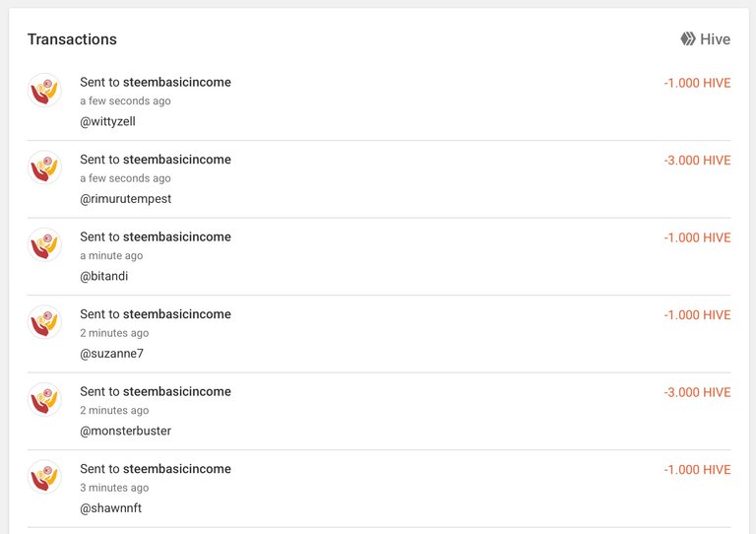
Task: Select the -1.000 HIVE amount for @bitandi
Action: 697,237
